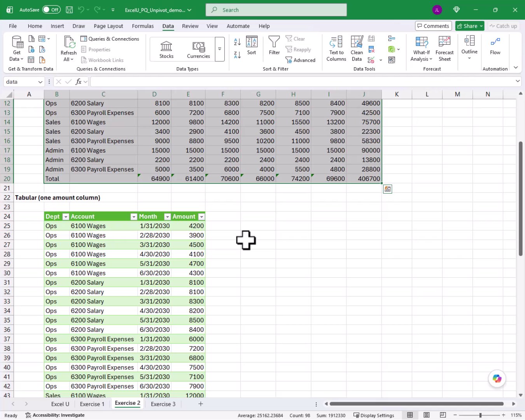The image size is (525, 420).
Task: Open the File menu
Action: (13, 26)
